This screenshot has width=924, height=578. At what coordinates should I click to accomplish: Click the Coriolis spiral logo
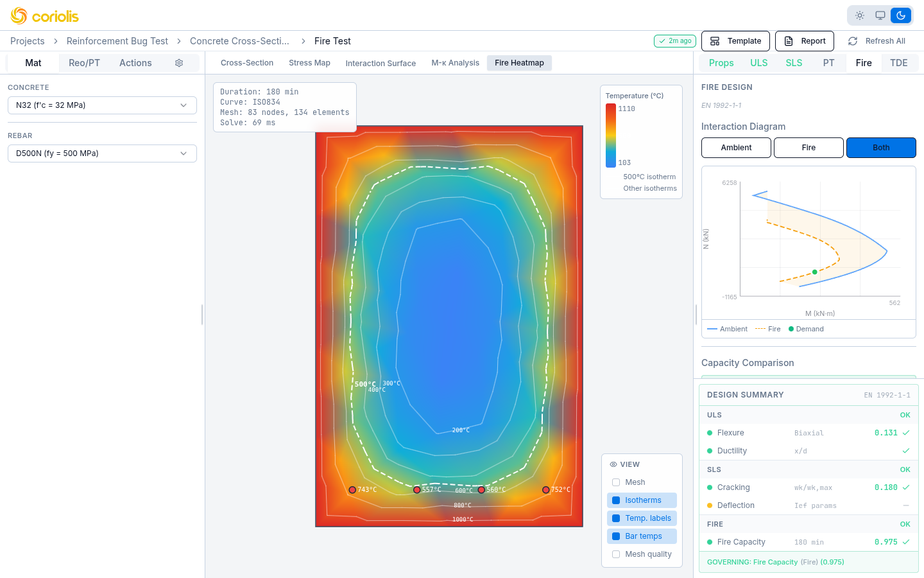[19, 15]
